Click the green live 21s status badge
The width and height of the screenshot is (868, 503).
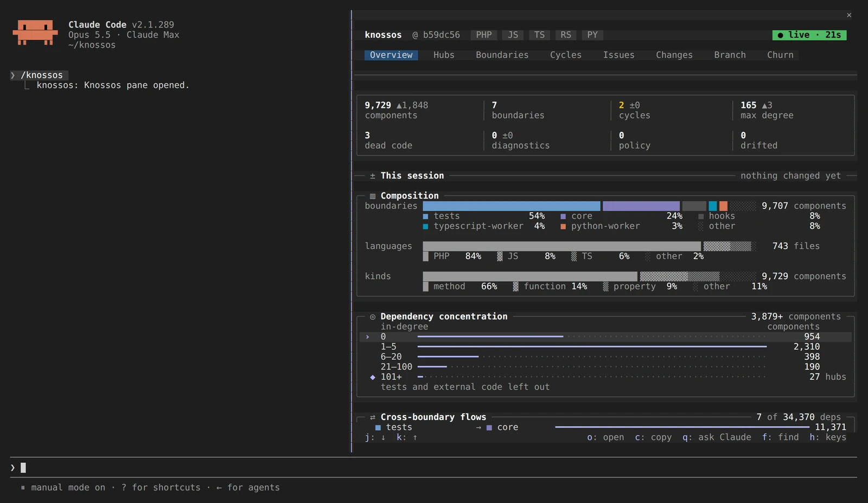tap(809, 35)
